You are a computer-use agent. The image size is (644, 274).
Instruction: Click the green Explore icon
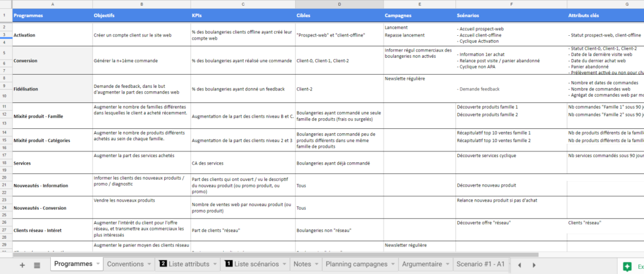pyautogui.click(x=626, y=265)
